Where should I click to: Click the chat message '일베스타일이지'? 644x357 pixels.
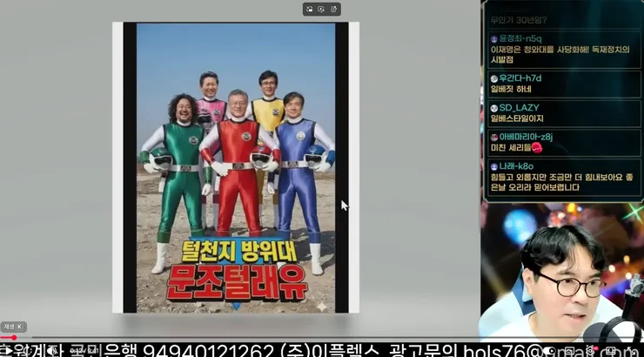point(517,118)
